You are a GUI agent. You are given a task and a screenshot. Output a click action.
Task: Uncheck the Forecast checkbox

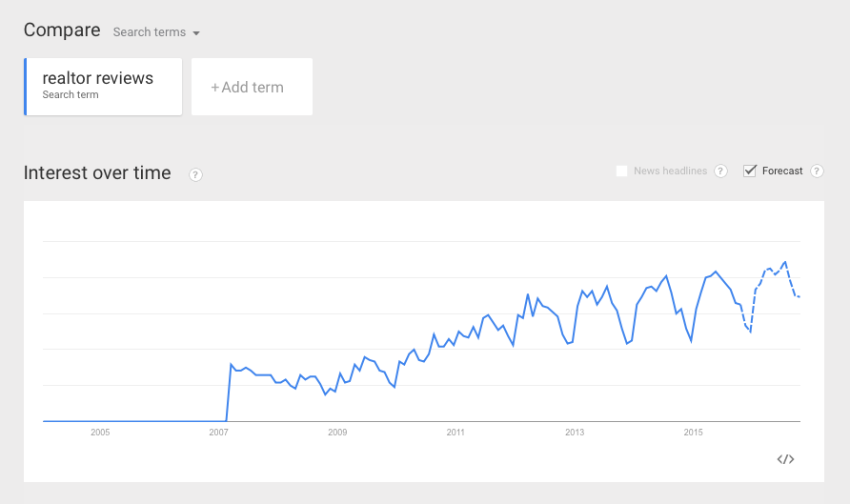[750, 171]
